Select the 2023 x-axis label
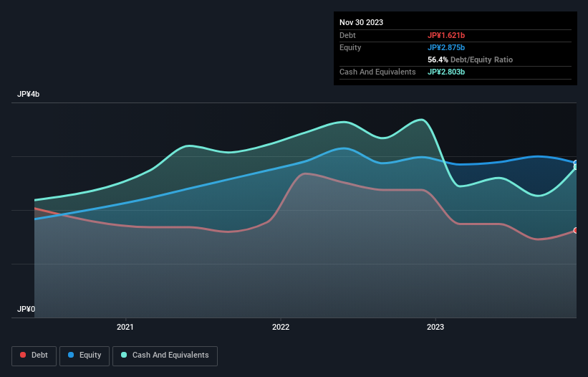 [x=435, y=327]
